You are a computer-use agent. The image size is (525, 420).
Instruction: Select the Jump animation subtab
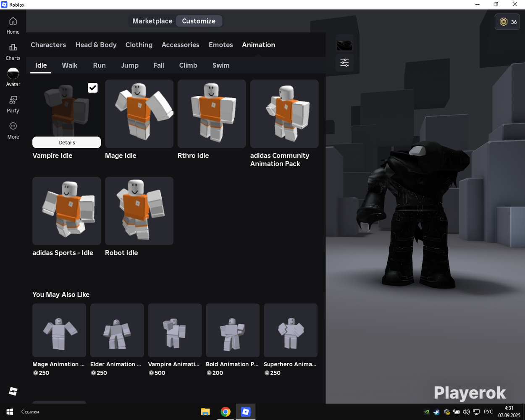click(130, 66)
